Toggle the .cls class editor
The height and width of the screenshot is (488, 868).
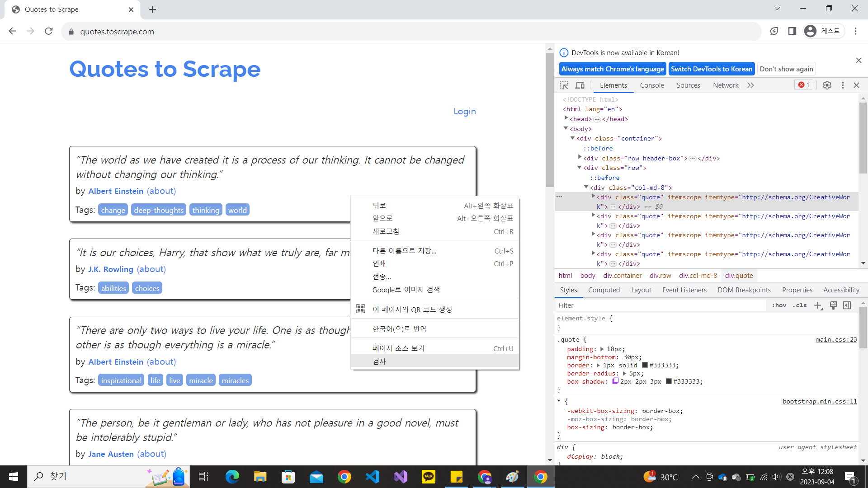coord(800,305)
